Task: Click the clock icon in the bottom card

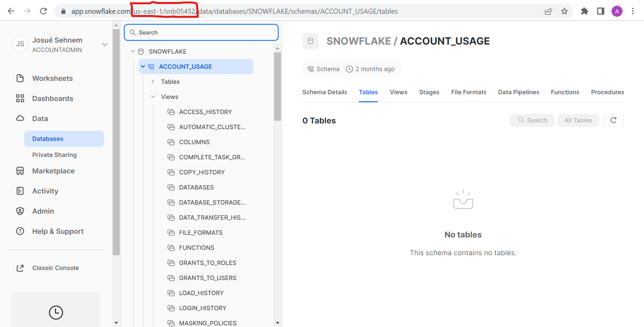Action: tap(56, 312)
